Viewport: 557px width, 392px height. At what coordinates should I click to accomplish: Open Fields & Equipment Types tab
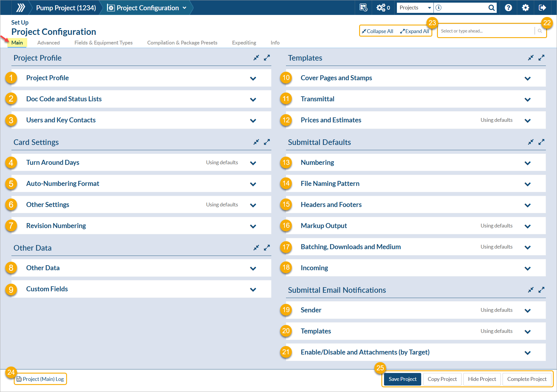pyautogui.click(x=104, y=43)
